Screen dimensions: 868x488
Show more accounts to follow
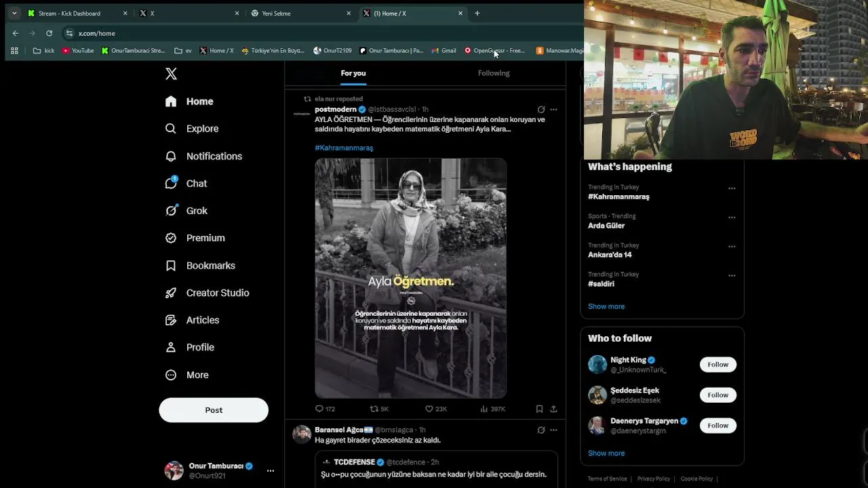point(606,453)
